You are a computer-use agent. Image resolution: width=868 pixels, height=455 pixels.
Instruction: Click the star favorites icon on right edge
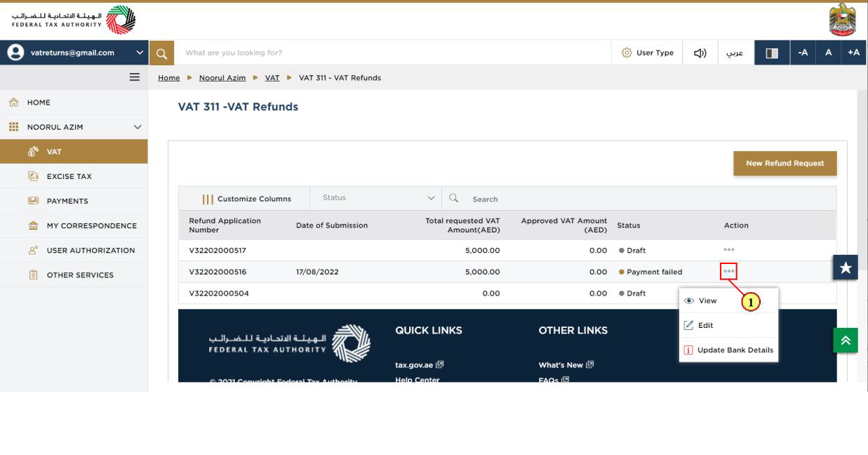(x=846, y=268)
